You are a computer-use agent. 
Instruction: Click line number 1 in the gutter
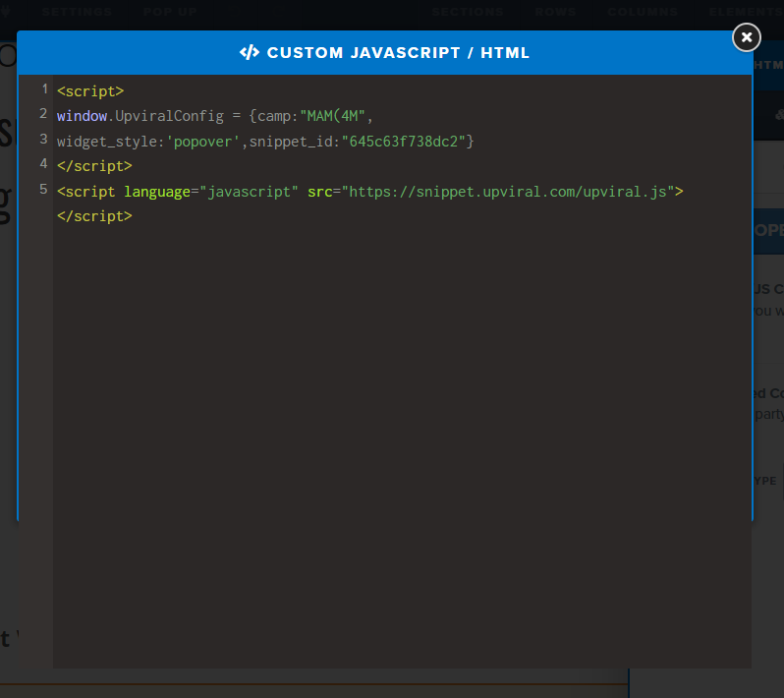point(44,89)
